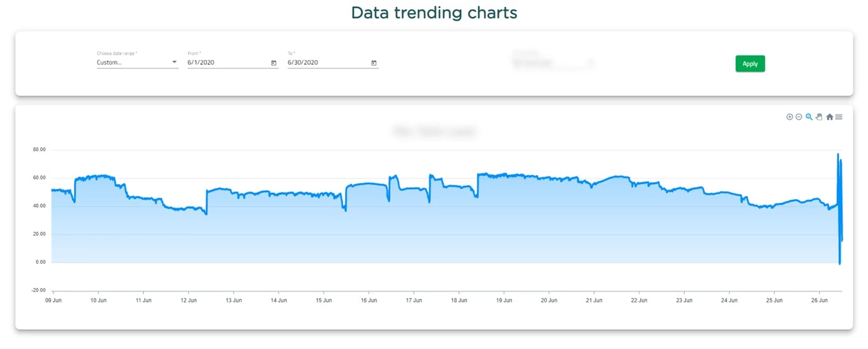Zoom in on the chart with plus icon

pyautogui.click(x=790, y=117)
